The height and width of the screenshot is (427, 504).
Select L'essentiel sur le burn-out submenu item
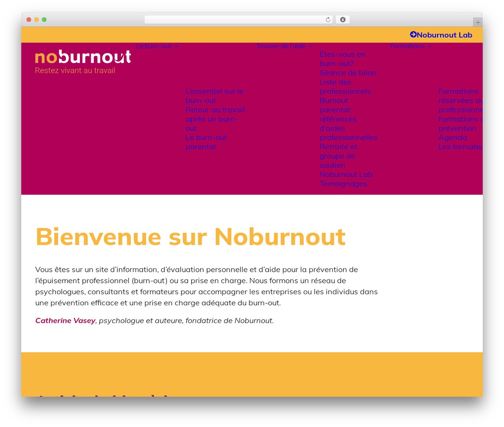click(x=215, y=96)
